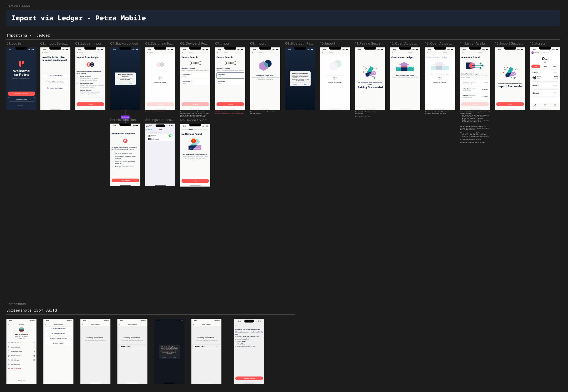The width and height of the screenshot is (568, 392).
Task: Open the Network Mainnet row chevron
Action: click(34, 343)
